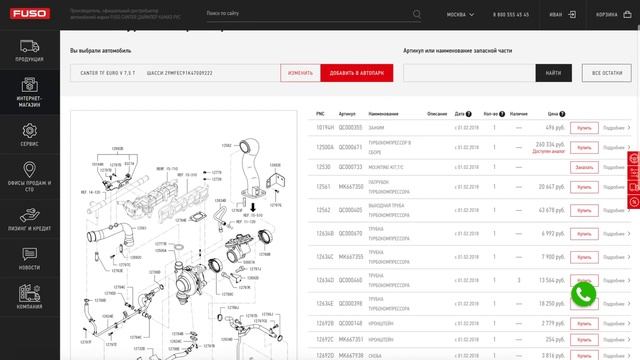Click the phone number 8 800 555 45 45
Image resolution: width=640 pixels, height=360 pixels.
tap(511, 14)
